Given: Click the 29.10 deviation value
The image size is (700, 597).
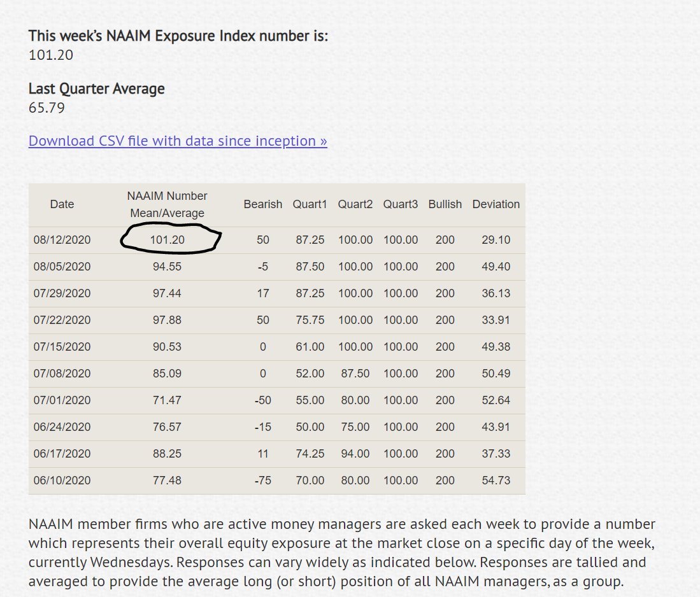Looking at the screenshot, I should point(496,240).
